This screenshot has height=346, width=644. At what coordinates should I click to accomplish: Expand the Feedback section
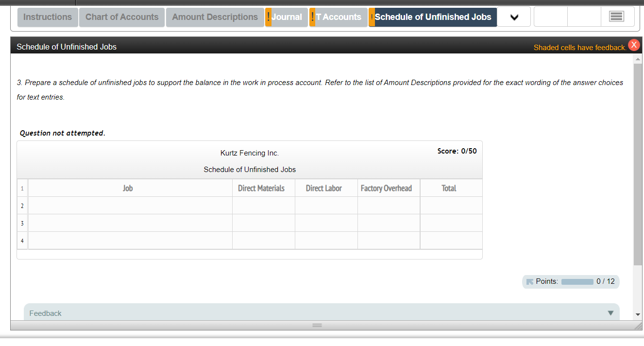coord(322,313)
